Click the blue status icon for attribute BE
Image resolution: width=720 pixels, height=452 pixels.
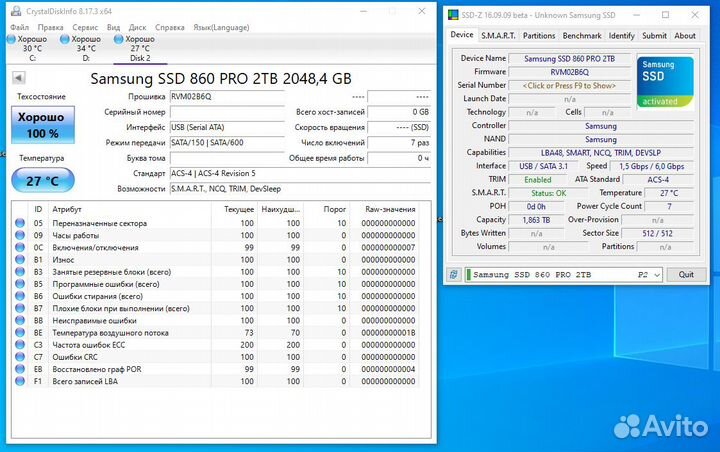coord(20,333)
